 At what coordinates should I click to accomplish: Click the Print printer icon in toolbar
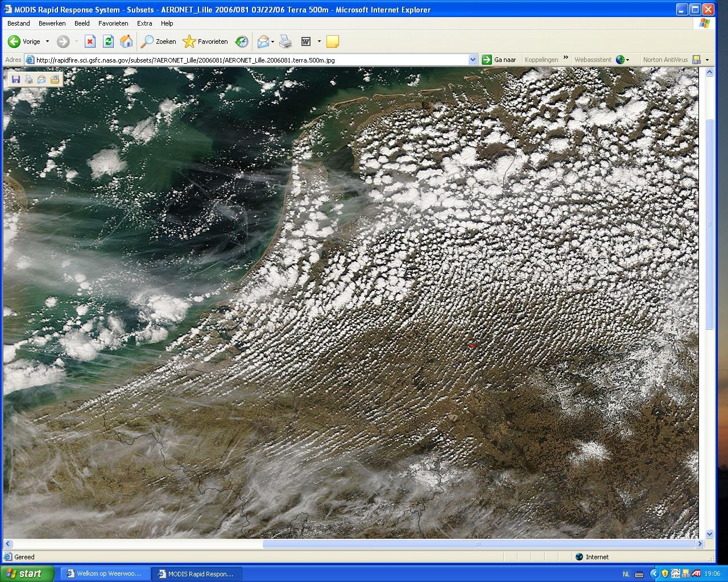(286, 41)
